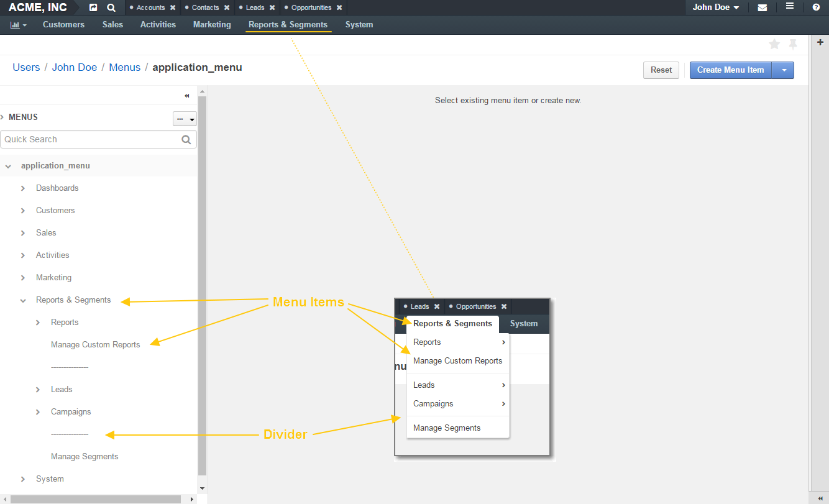Open the Activities main menu
This screenshot has width=829, height=504.
158,25
